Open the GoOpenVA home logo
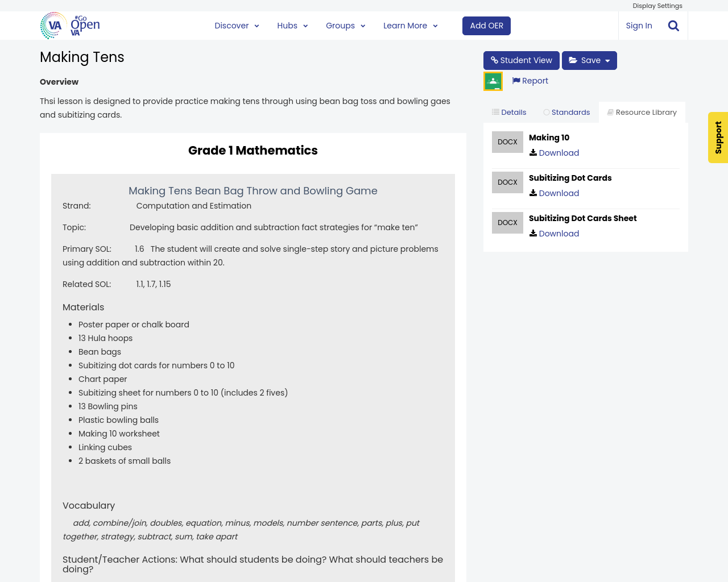This screenshot has width=728, height=582. pyautogui.click(x=70, y=26)
